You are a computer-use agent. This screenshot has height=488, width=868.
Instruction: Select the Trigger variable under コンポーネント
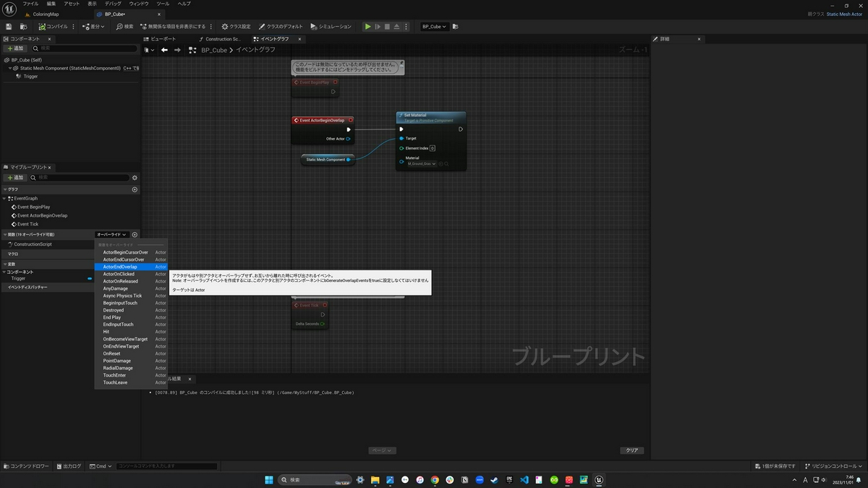(18, 278)
